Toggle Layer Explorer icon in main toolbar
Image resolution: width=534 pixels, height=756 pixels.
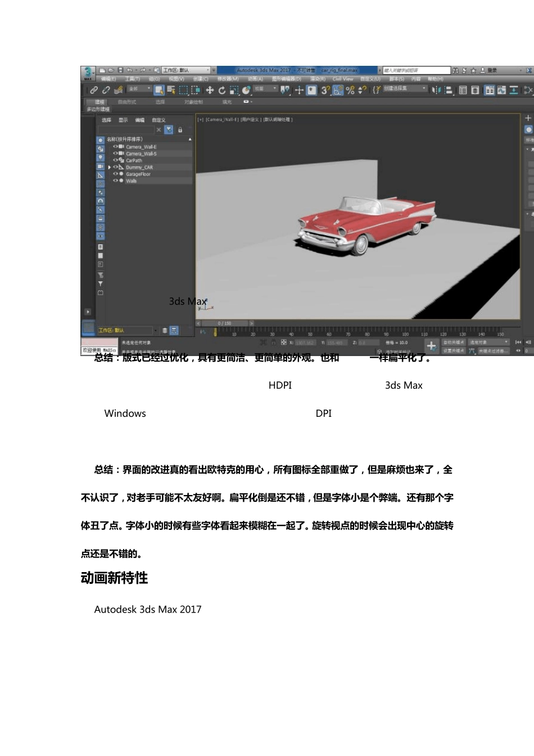tap(476, 90)
